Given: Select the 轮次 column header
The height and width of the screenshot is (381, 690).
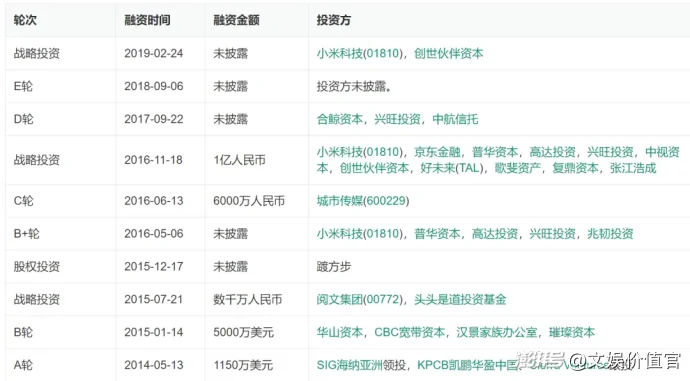Looking at the screenshot, I should point(25,20).
